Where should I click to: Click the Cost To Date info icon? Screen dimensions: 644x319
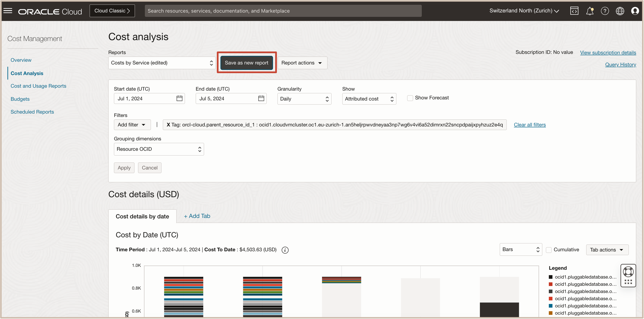(285, 250)
